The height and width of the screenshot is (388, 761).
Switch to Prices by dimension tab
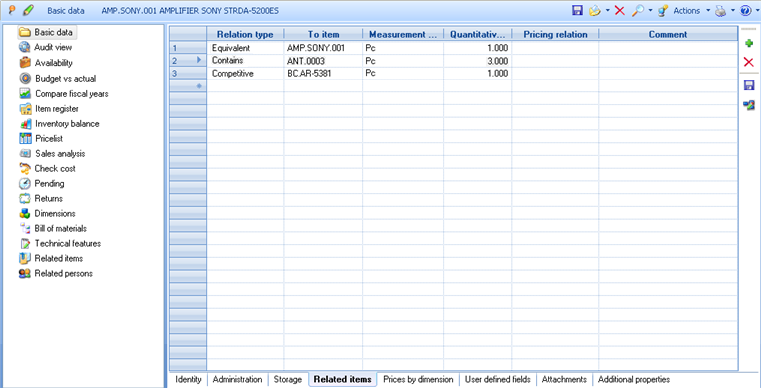click(x=418, y=380)
